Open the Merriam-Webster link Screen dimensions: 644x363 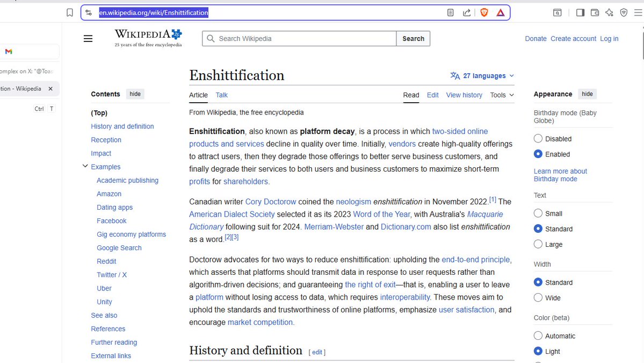[x=334, y=227]
